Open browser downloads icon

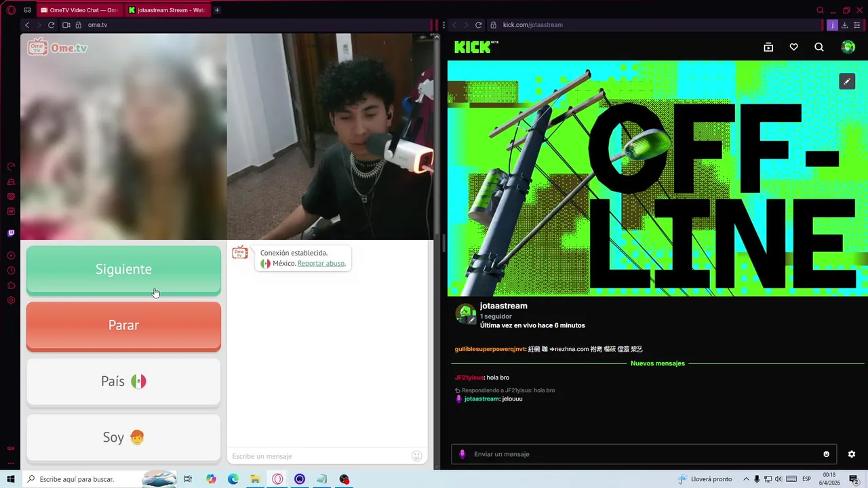(844, 25)
